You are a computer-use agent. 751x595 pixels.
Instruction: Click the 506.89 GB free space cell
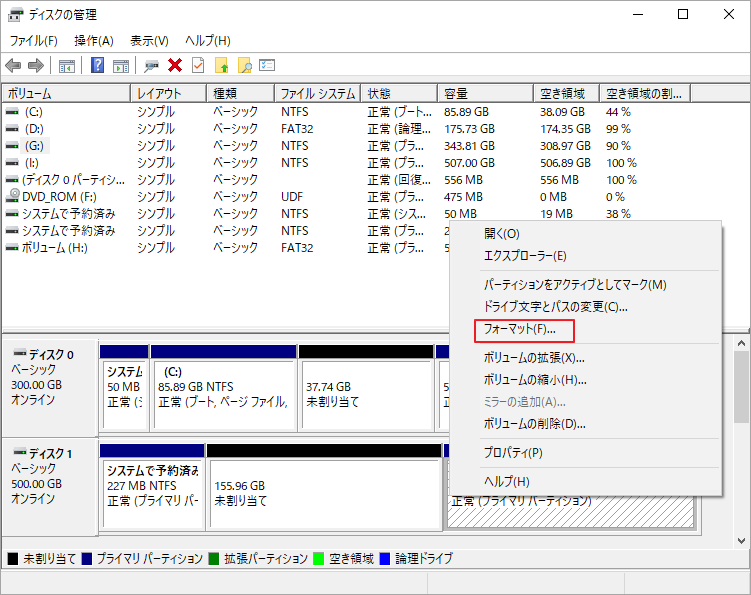click(x=565, y=163)
